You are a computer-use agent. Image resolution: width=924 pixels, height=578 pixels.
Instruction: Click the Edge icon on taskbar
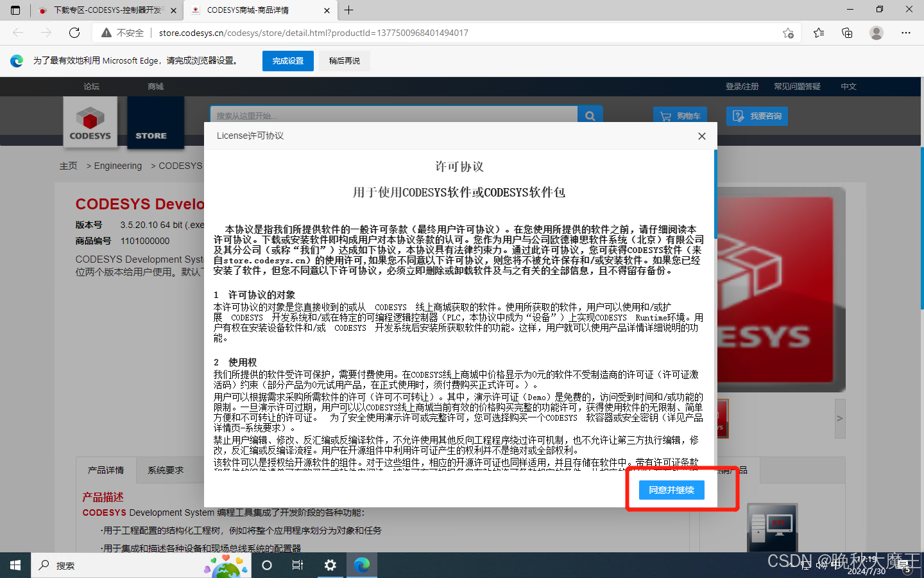362,565
